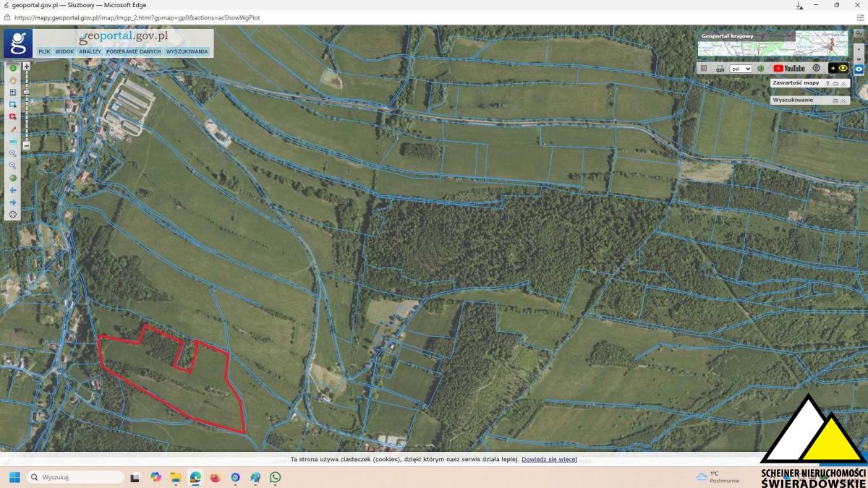The width and height of the screenshot is (868, 488).
Task: Go to previous map view arrow
Action: 13,190
